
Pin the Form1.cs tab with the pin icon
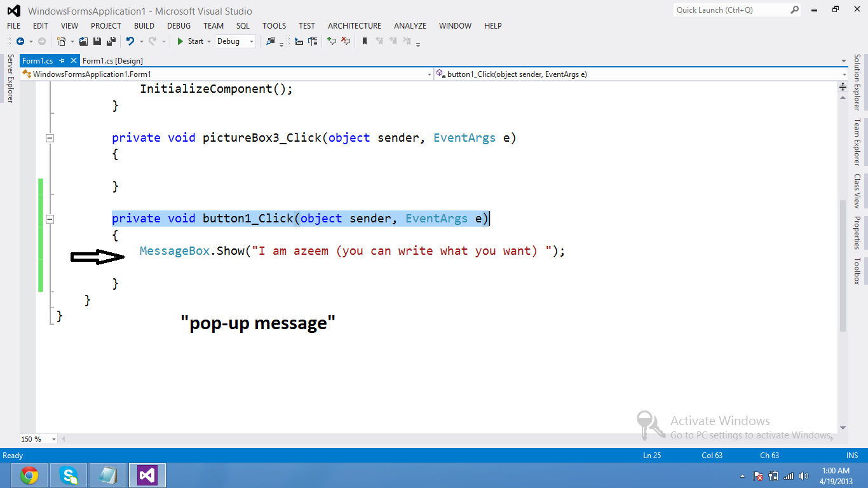(x=61, y=60)
